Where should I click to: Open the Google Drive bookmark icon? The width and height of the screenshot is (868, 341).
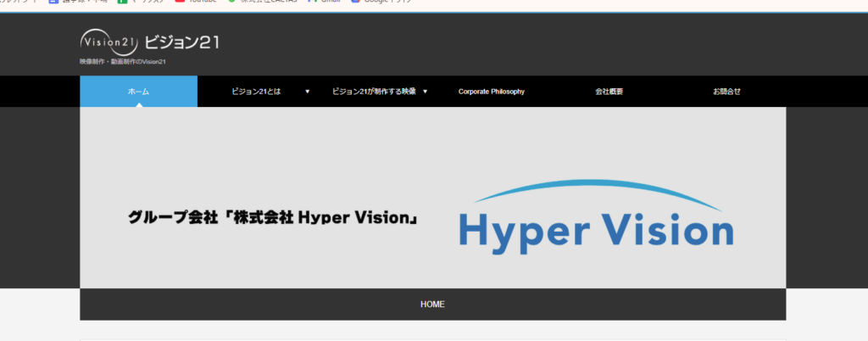[355, 2]
